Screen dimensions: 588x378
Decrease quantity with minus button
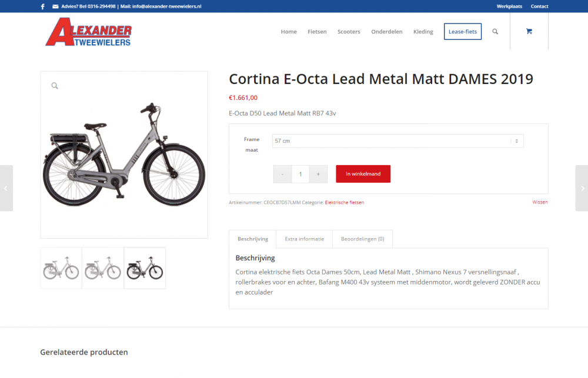click(x=282, y=174)
